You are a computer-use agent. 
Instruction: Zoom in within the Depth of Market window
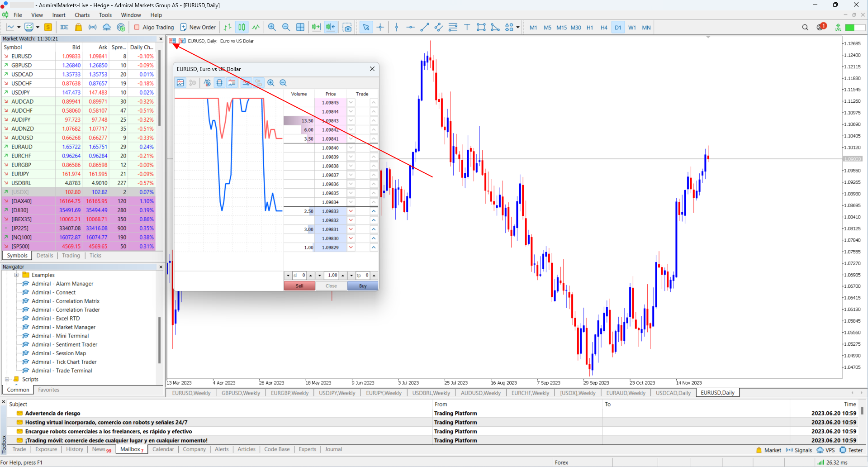point(271,83)
